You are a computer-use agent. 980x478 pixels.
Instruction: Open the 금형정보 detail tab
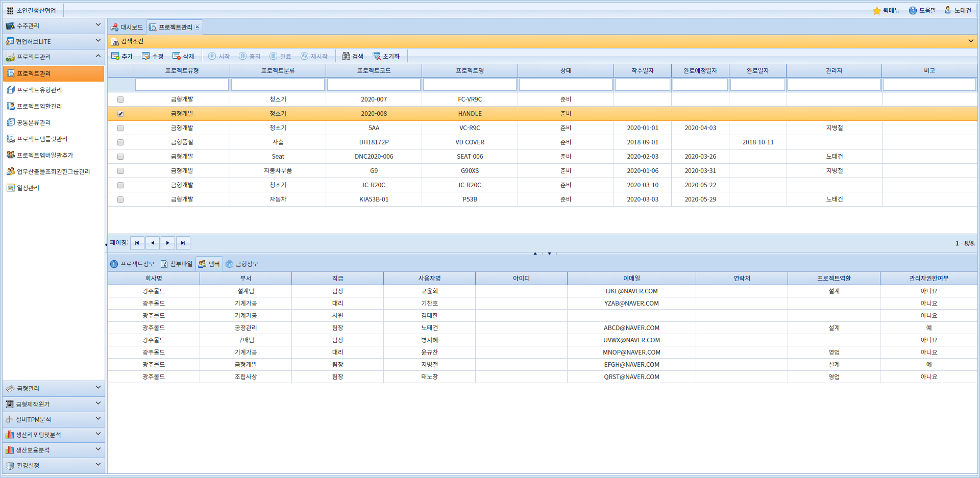tap(242, 264)
